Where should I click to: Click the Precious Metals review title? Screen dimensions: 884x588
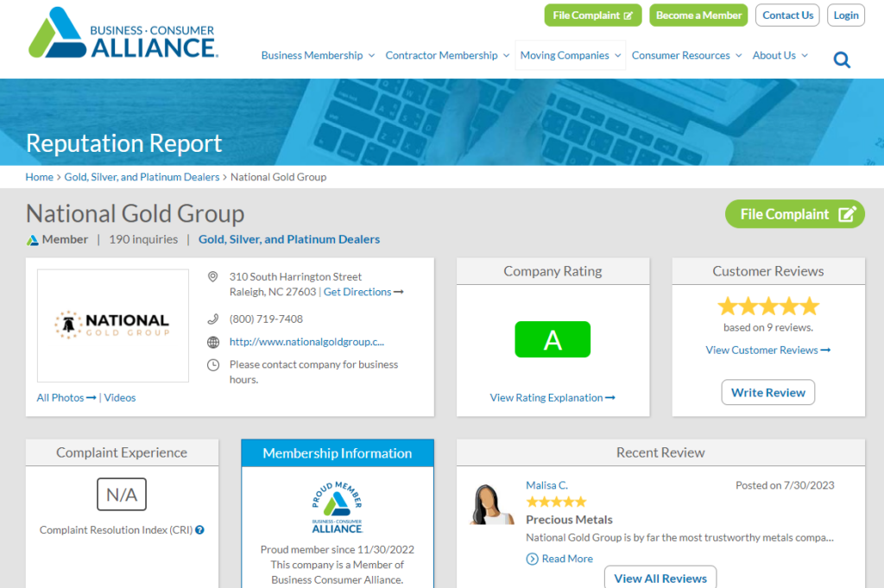coord(569,520)
